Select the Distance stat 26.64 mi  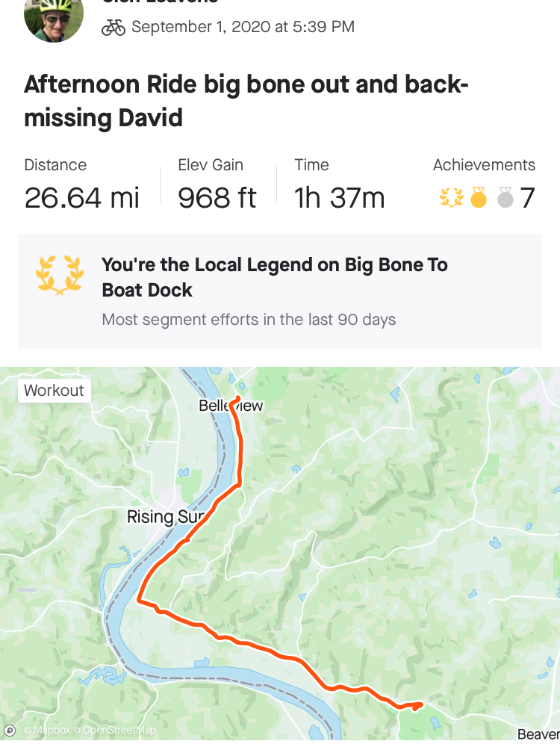point(82,198)
